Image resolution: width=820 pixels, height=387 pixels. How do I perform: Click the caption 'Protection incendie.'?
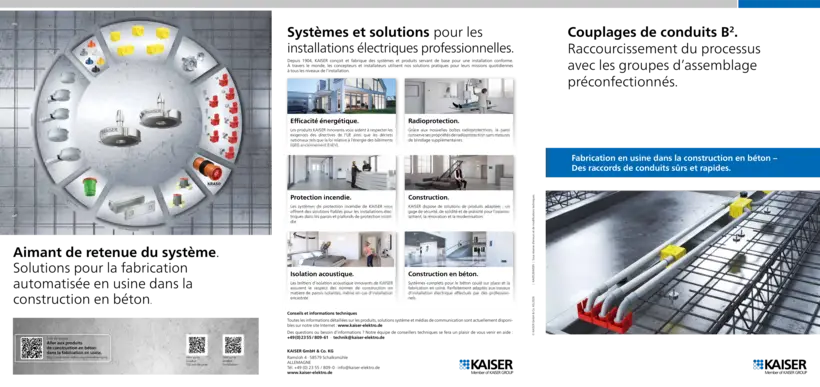pyautogui.click(x=321, y=198)
